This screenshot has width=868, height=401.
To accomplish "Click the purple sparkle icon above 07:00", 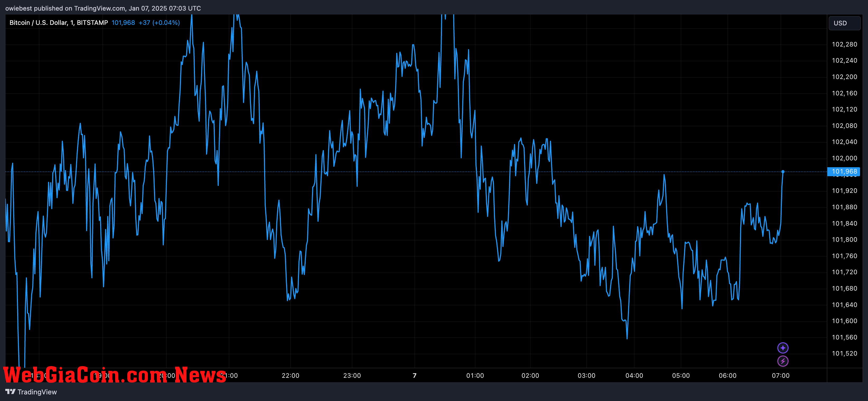I will (782, 347).
